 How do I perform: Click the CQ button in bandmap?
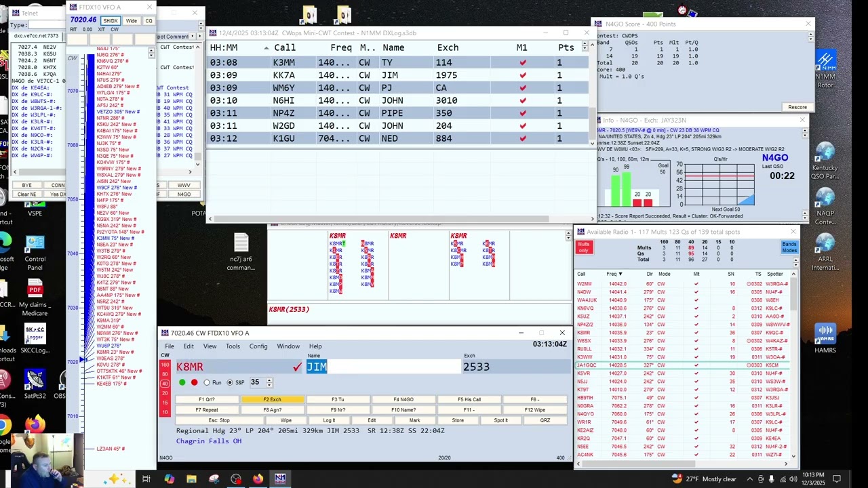149,20
